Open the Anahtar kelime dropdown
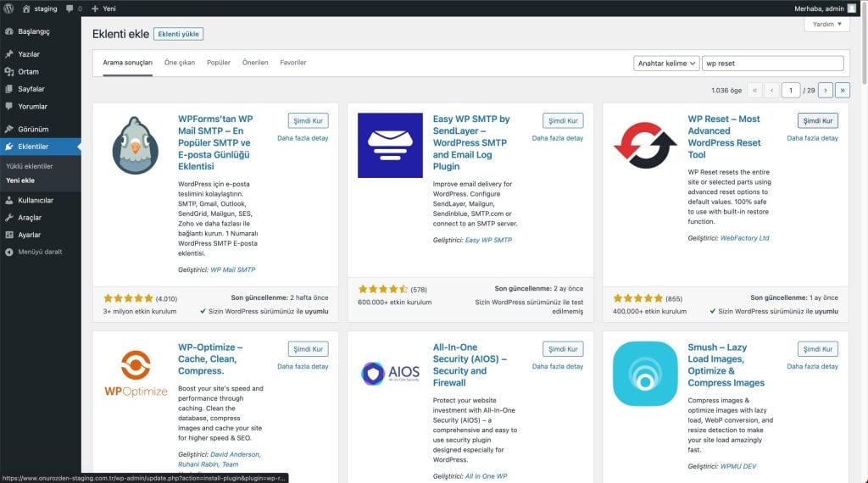 (x=666, y=63)
